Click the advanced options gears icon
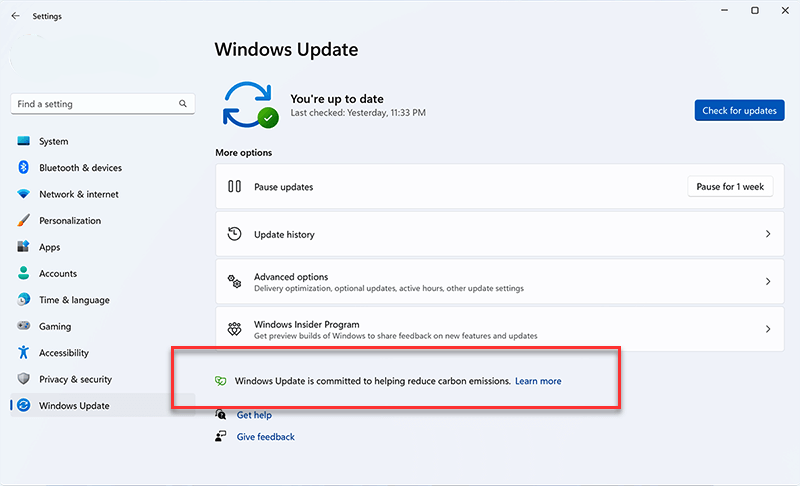 [234, 282]
